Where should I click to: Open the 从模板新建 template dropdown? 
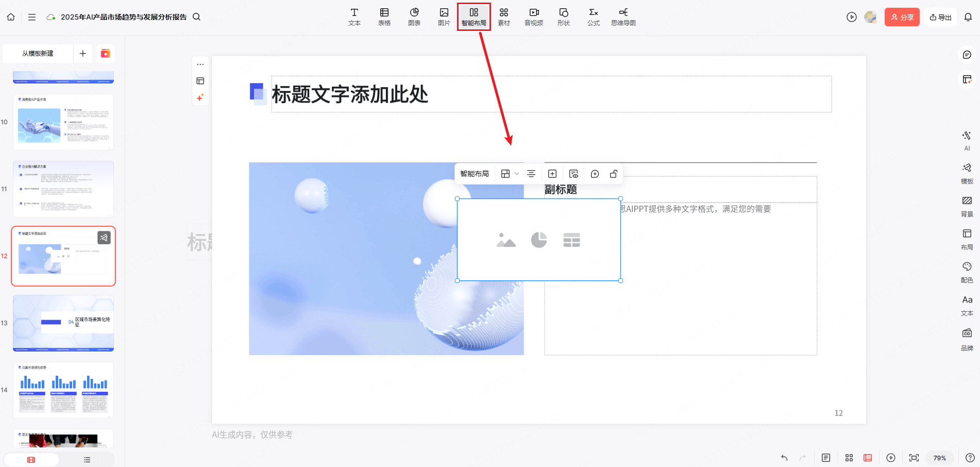(x=37, y=54)
